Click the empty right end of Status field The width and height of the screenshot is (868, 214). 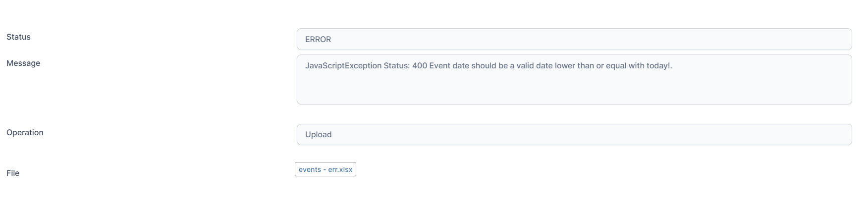tap(817, 39)
